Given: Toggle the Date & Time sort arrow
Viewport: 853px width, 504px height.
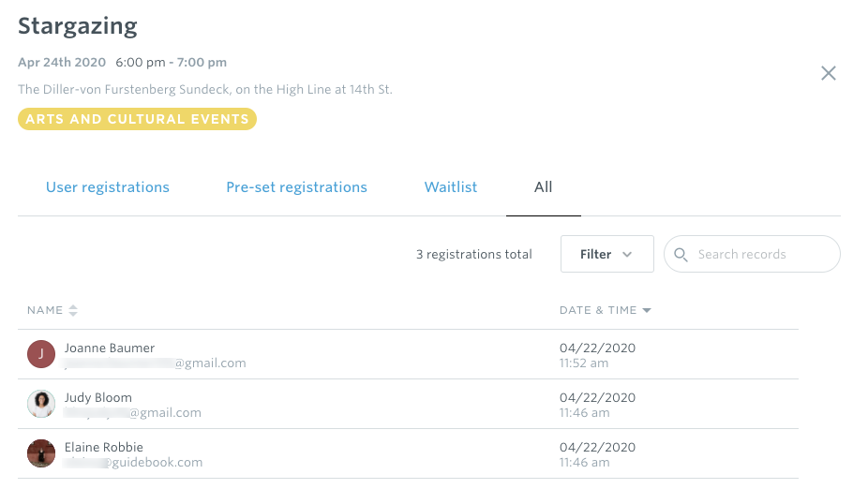Looking at the screenshot, I should pos(647,310).
